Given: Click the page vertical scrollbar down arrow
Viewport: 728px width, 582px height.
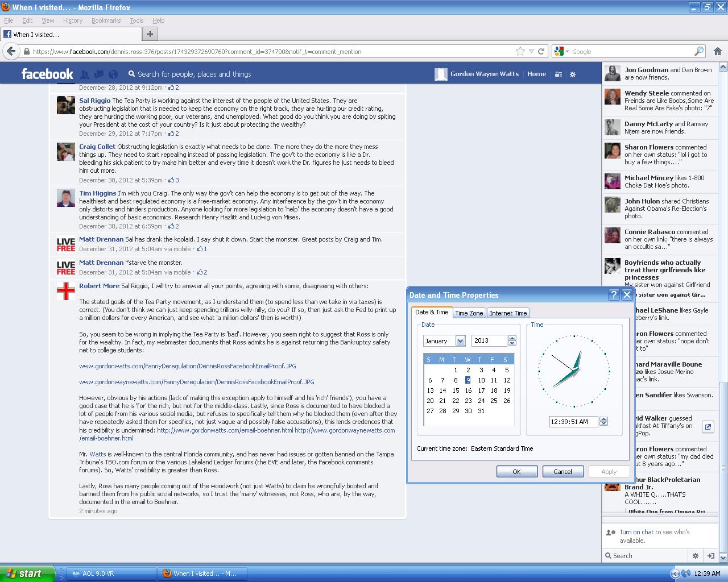Looking at the screenshot, I should [723, 558].
